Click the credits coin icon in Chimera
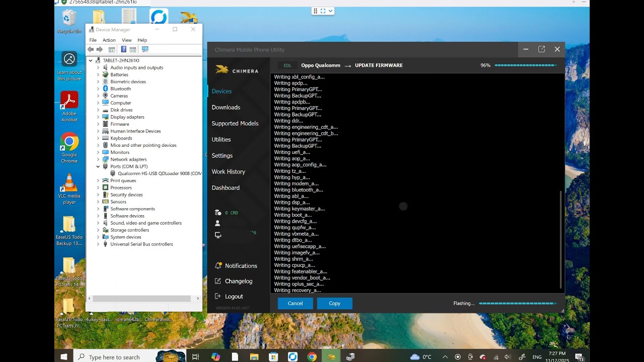 coord(218,213)
